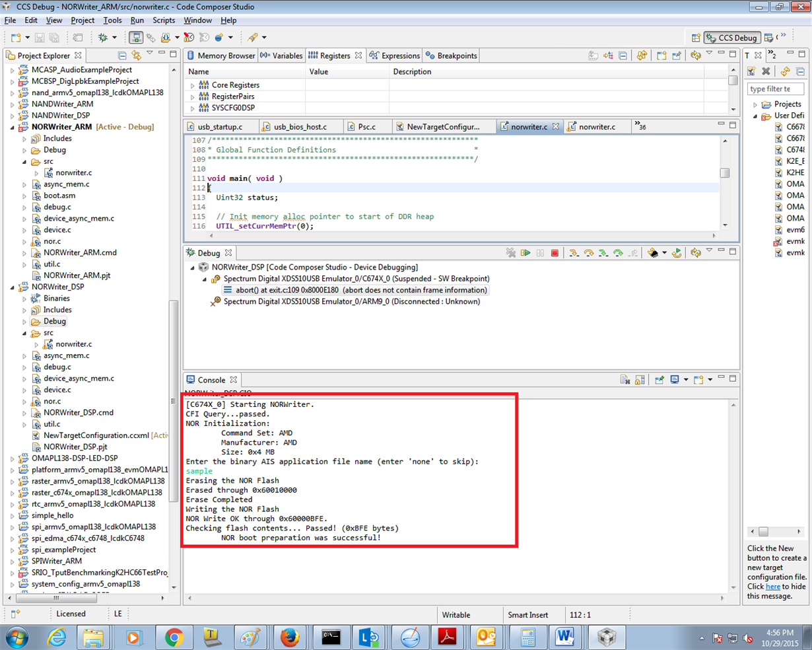Click the Refresh icon in Target Configurations panel

pos(785,71)
